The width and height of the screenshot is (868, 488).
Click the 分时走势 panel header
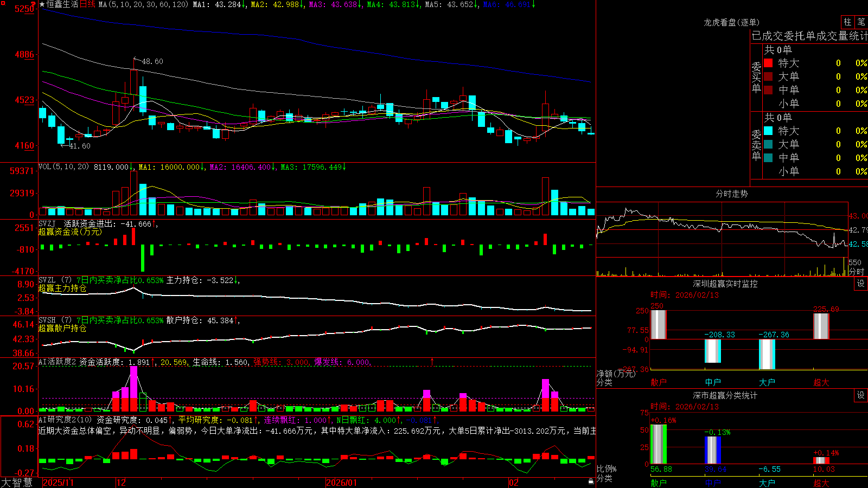pos(731,194)
